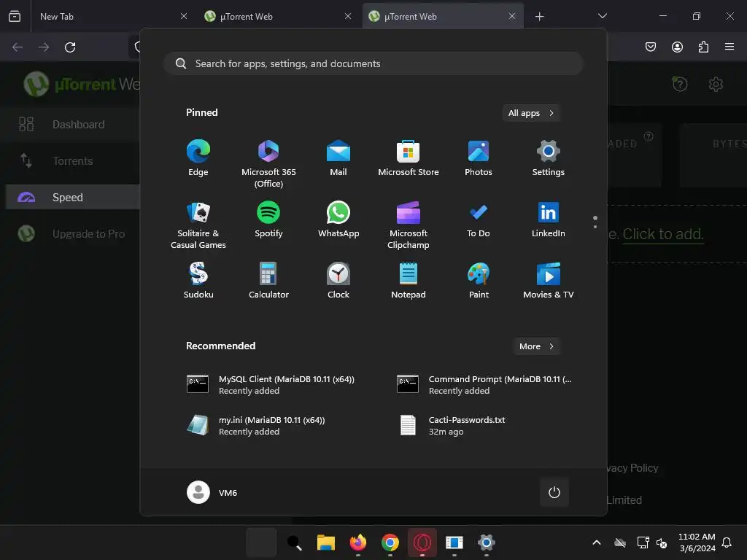Open Chrome from the taskbar
Image resolution: width=747 pixels, height=560 pixels.
coord(390,542)
